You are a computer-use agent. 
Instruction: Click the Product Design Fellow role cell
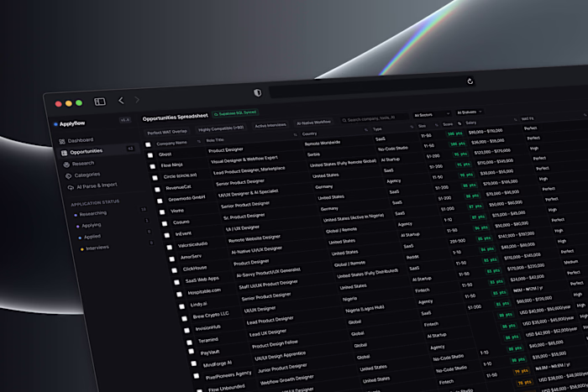(x=275, y=344)
